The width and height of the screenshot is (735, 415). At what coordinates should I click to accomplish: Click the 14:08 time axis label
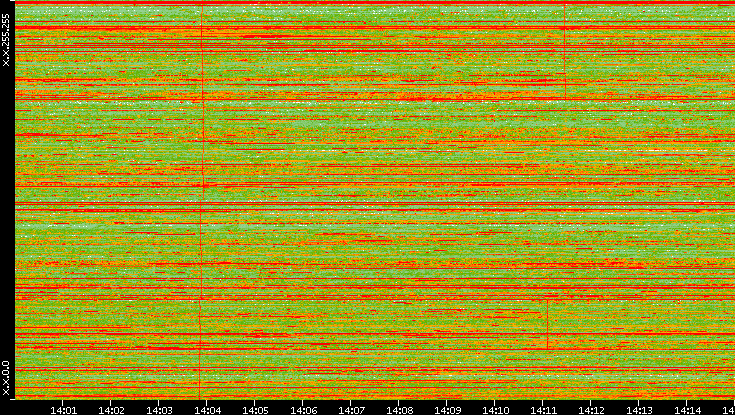[x=399, y=410]
